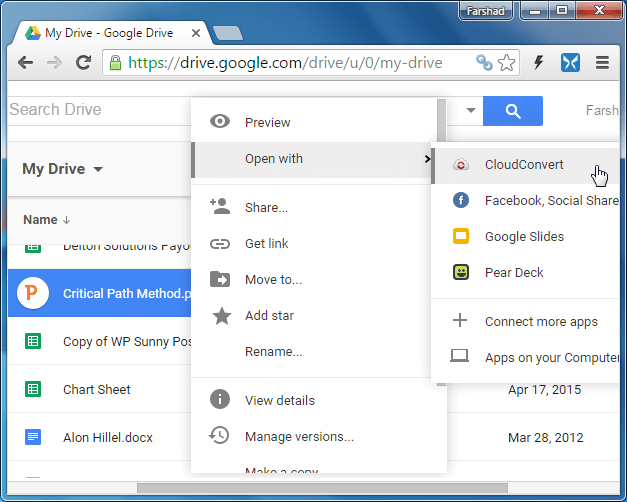Click the blue doc icon of Alon Hillel.docx
Viewport: 627px width, 502px height.
(x=33, y=437)
